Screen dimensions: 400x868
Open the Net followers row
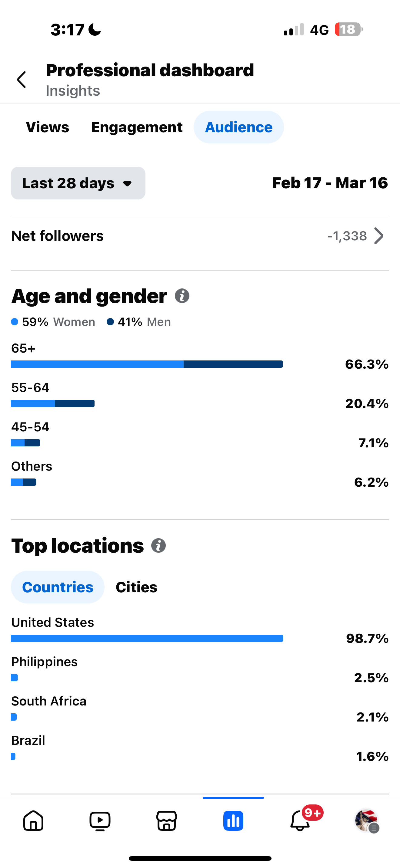pyautogui.click(x=200, y=236)
